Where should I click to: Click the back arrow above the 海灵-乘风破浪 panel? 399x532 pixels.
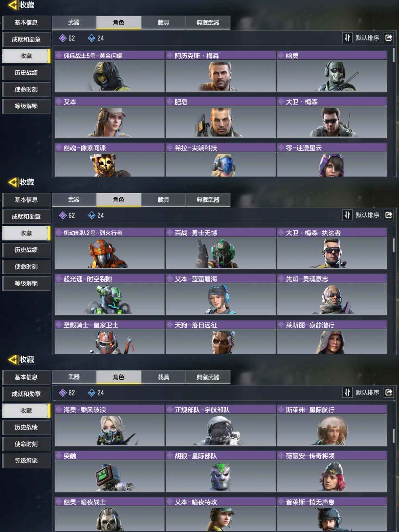tap(12, 360)
